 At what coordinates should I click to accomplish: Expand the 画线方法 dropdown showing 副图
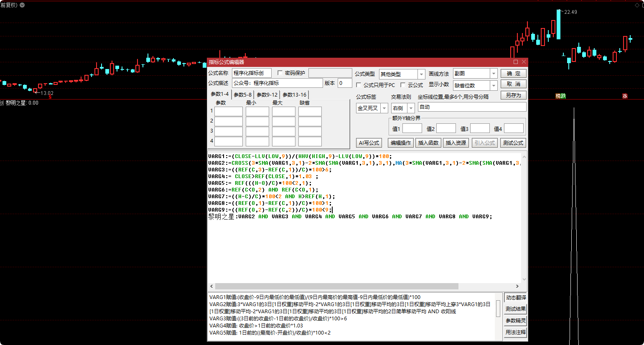click(494, 74)
